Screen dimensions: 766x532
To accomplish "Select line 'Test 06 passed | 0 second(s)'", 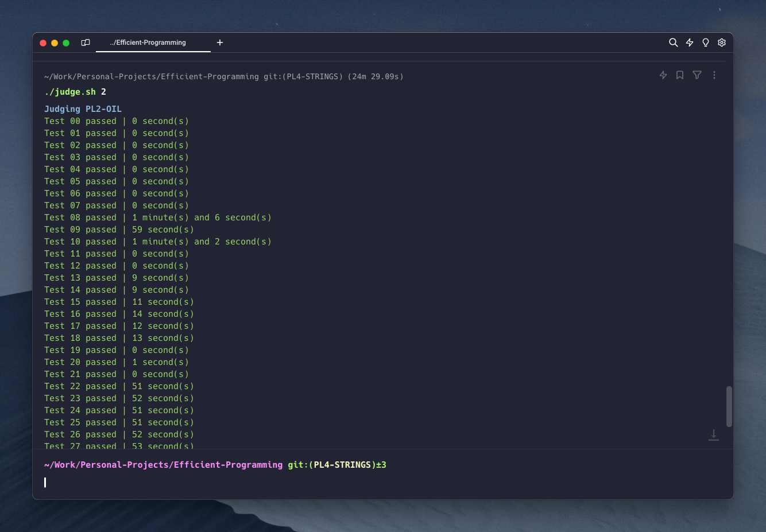I will pyautogui.click(x=117, y=193).
